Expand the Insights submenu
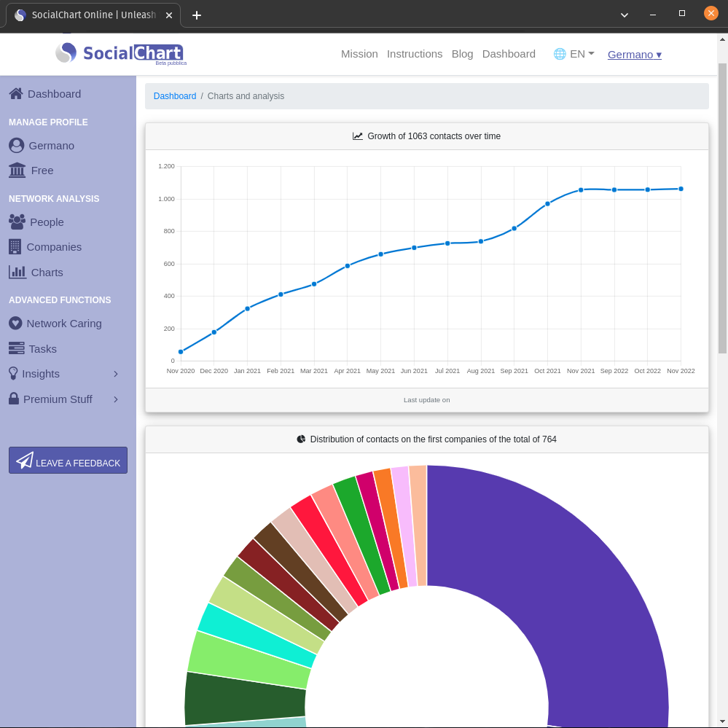The width and height of the screenshot is (728, 728). point(116,374)
